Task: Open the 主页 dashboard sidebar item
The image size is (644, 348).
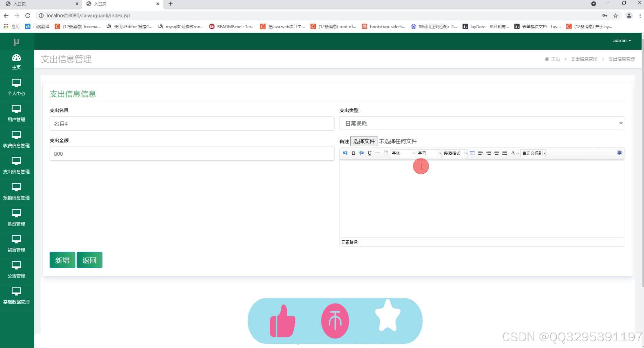Action: (16, 62)
